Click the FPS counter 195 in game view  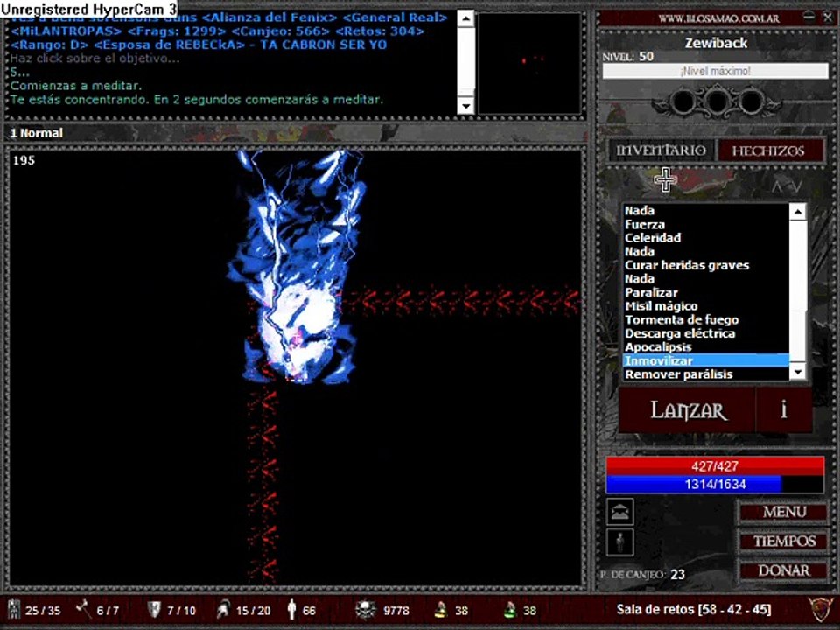24,159
